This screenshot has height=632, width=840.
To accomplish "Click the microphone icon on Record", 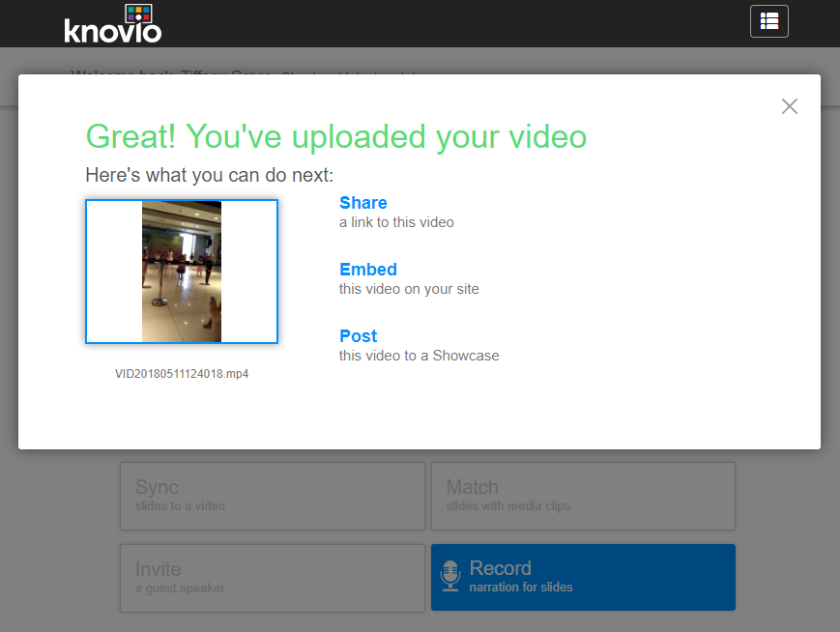I will (x=449, y=576).
